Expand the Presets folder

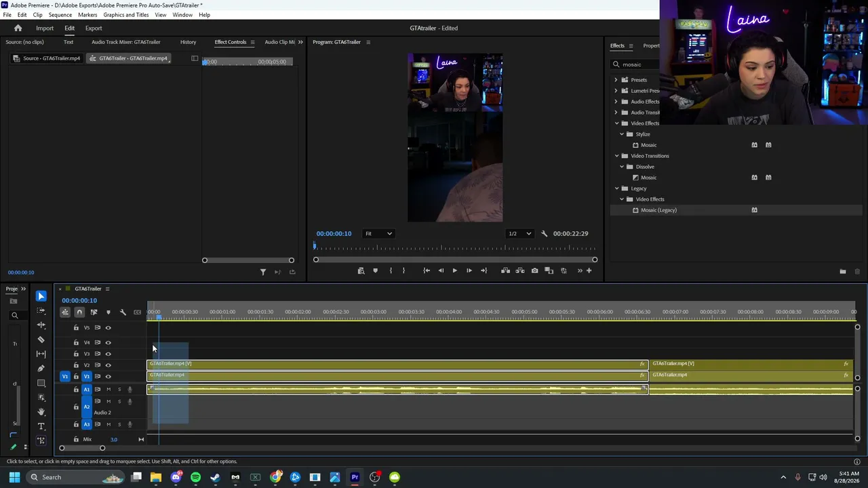(x=616, y=80)
